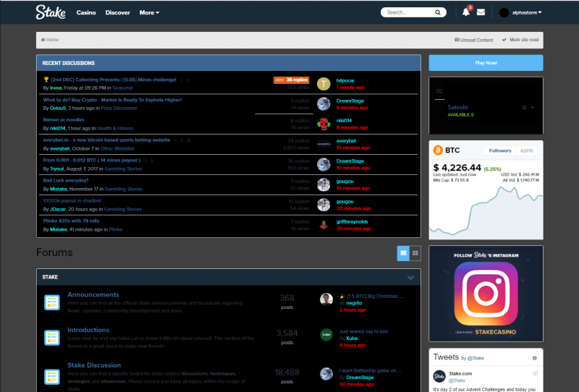Screen dimensions: 579x392
Task: Open the Stake Discussion forum title
Action: click(94, 365)
